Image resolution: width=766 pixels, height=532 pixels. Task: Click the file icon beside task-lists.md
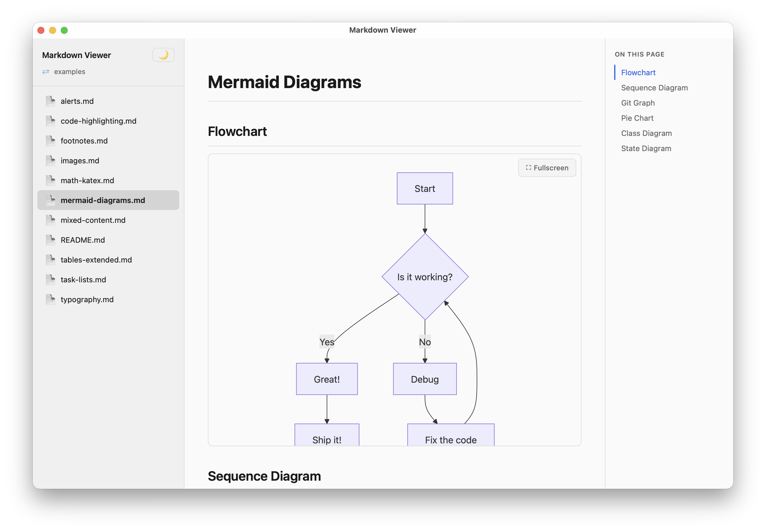click(51, 279)
